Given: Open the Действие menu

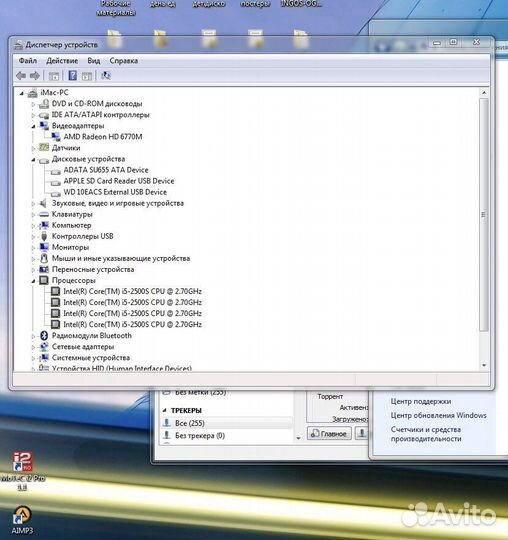Looking at the screenshot, I should tap(62, 61).
